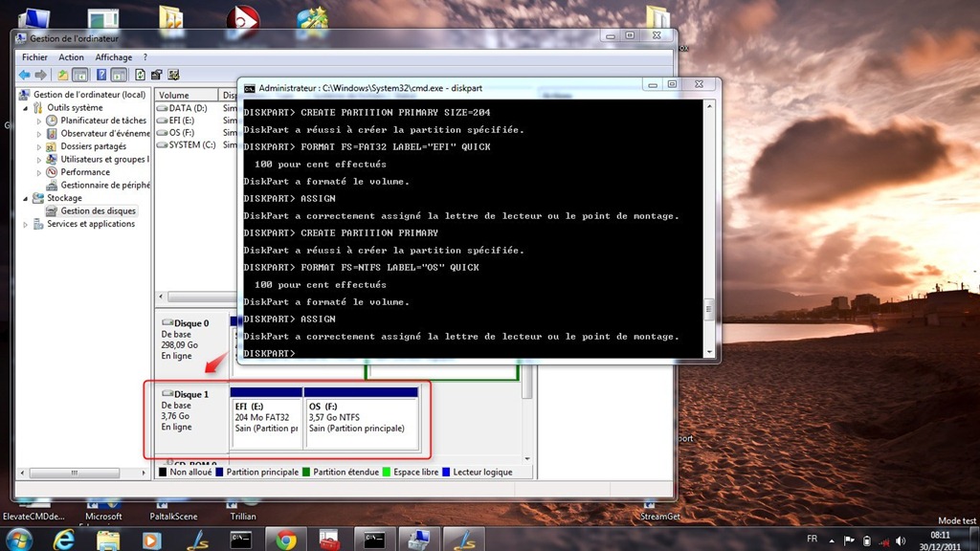The width and height of the screenshot is (980, 551).
Task: Open Google Chrome from the taskbar
Action: coord(286,540)
